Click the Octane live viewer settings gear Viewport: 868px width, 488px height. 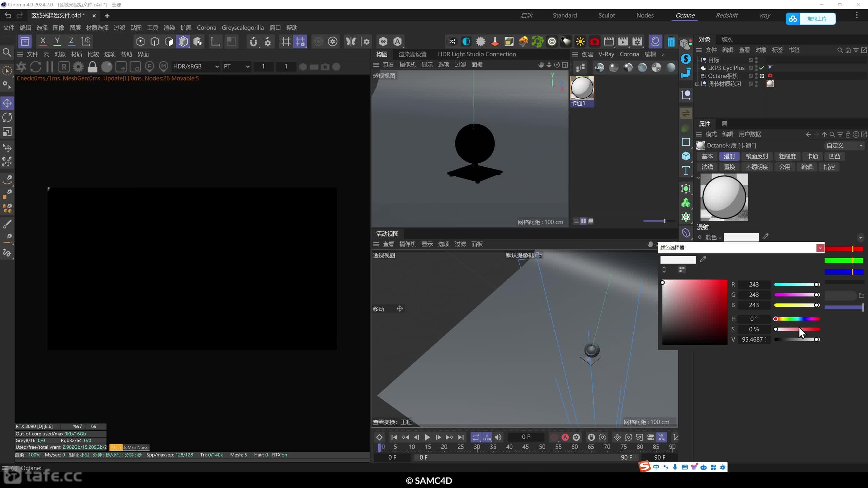[78, 67]
